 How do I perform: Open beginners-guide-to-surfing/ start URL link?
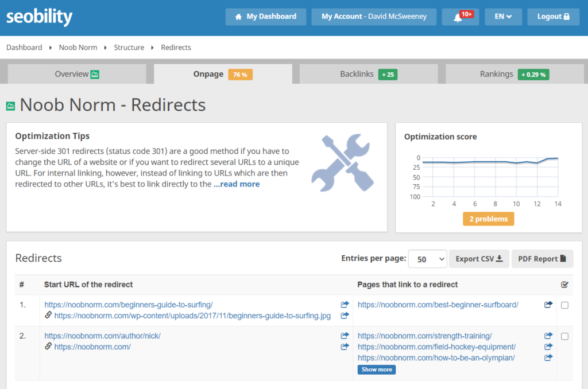pos(129,305)
